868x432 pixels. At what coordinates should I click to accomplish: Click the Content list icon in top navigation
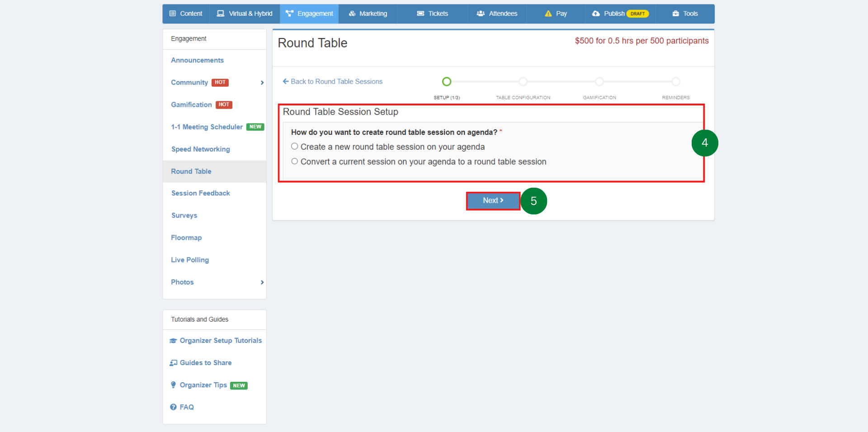173,14
